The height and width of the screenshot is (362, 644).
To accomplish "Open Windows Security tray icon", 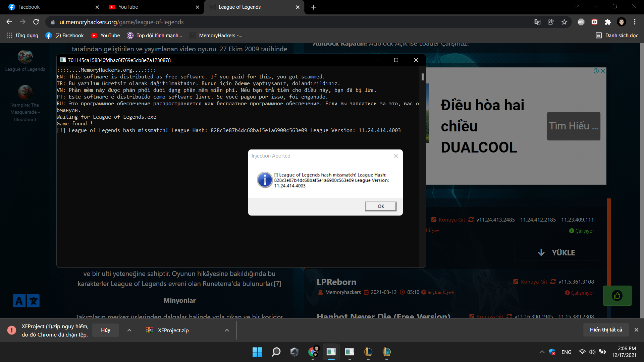I will pyautogui.click(x=552, y=352).
